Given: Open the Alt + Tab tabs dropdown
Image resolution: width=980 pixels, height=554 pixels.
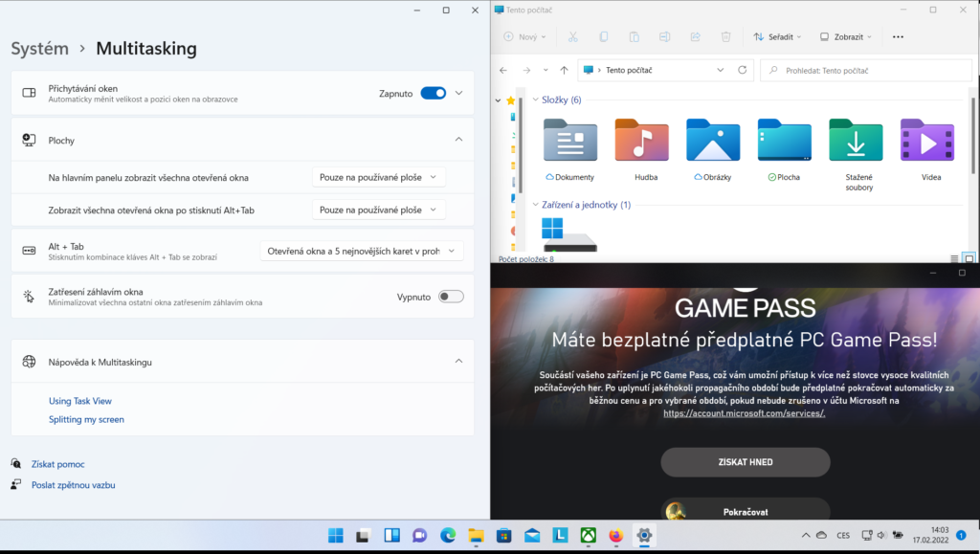Looking at the screenshot, I should click(x=362, y=251).
